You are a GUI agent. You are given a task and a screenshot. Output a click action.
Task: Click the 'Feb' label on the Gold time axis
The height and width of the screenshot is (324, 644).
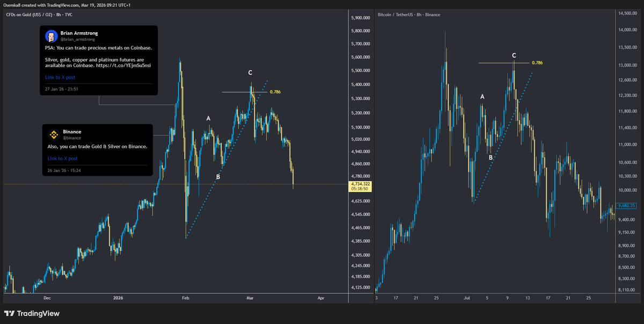[x=186, y=297]
